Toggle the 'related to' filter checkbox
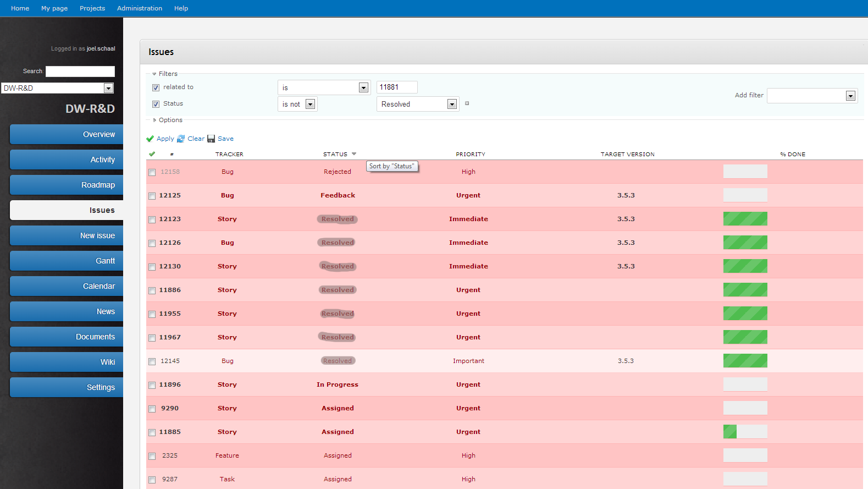This screenshot has height=489, width=868. point(156,87)
